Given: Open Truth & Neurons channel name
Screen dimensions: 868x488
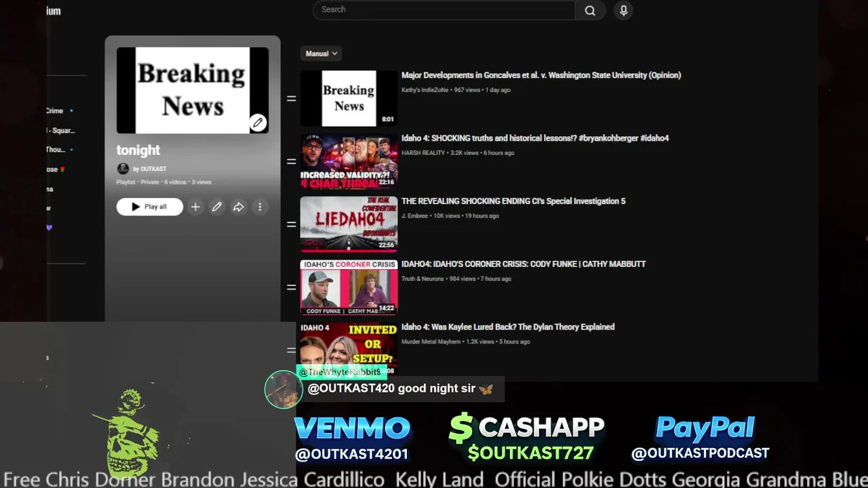Looking at the screenshot, I should click(x=422, y=279).
